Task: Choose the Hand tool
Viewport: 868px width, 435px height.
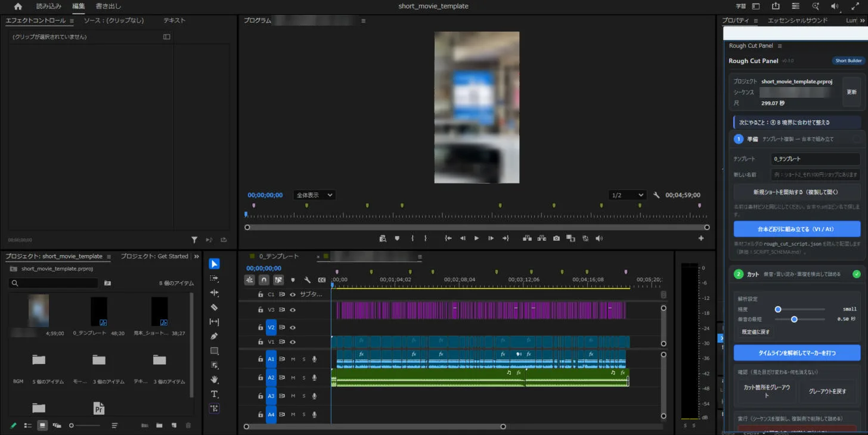Action: point(215,380)
